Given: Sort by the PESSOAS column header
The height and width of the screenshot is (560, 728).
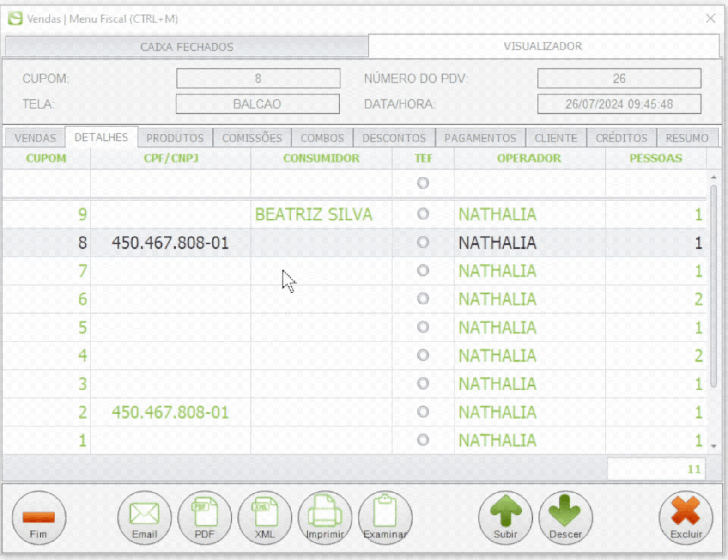Looking at the screenshot, I should (656, 158).
